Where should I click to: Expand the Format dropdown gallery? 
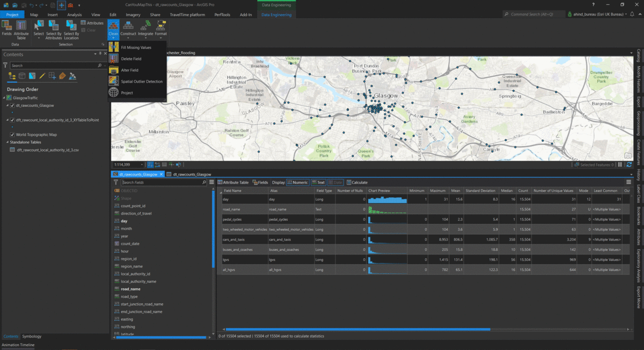(161, 29)
